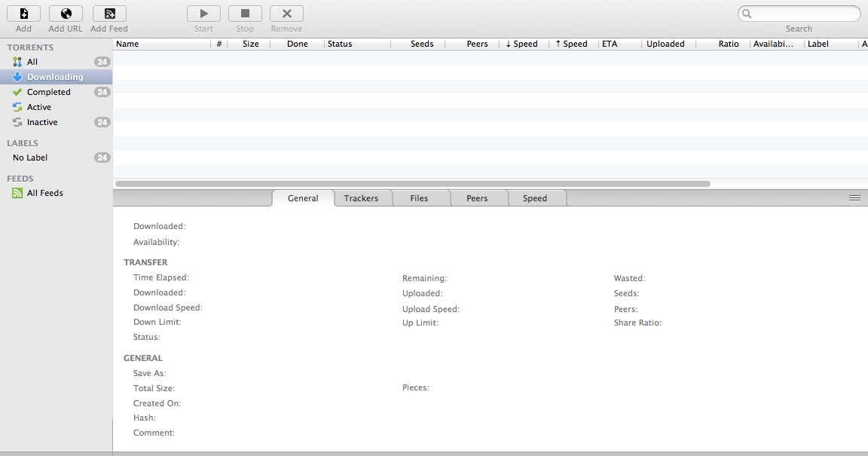Click the 24 badge next to No Label
Screen dimensions: 868x456
click(x=102, y=158)
